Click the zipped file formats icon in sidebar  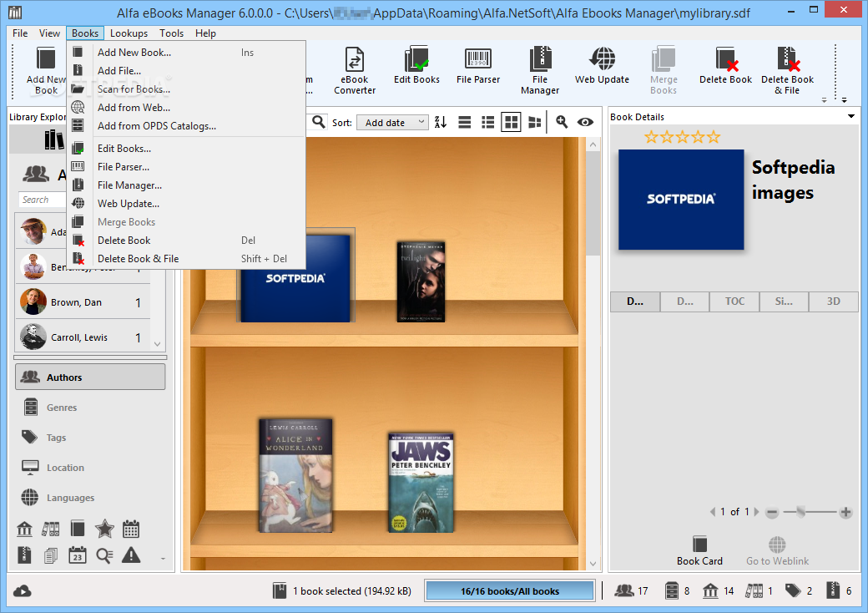coord(24,555)
